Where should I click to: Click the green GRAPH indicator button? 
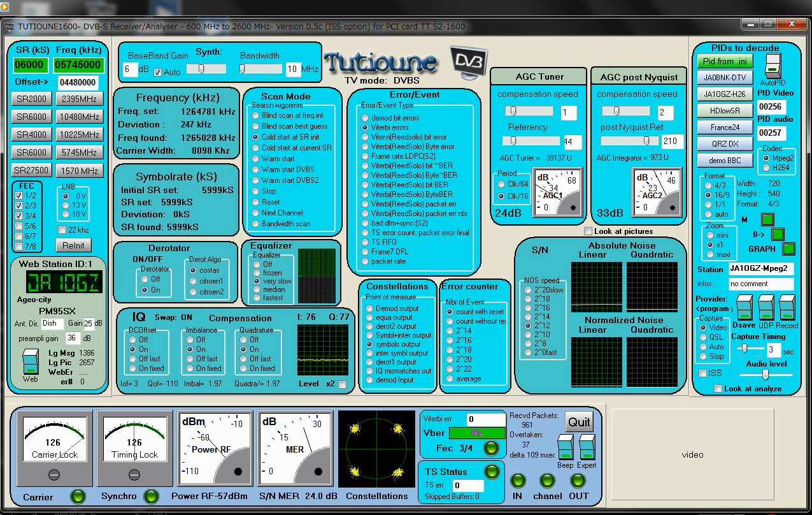click(789, 249)
